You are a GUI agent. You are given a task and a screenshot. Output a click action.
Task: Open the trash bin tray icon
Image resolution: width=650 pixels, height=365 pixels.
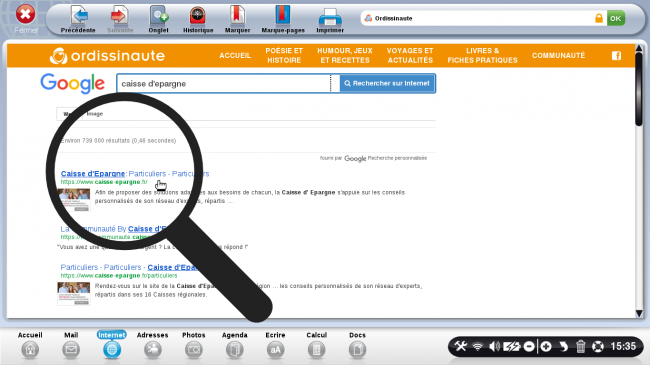point(580,346)
